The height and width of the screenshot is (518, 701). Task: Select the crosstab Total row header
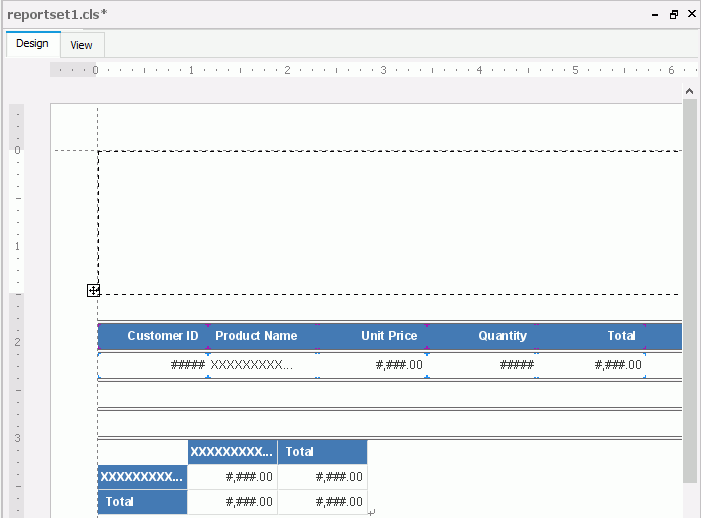tap(142, 502)
